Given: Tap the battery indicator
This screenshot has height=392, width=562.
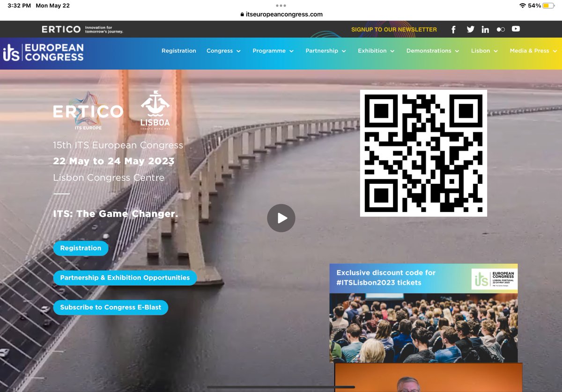Looking at the screenshot, I should (x=548, y=6).
